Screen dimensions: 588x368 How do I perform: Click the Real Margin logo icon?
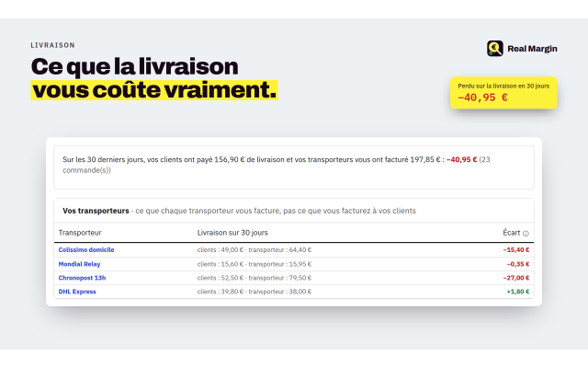494,49
